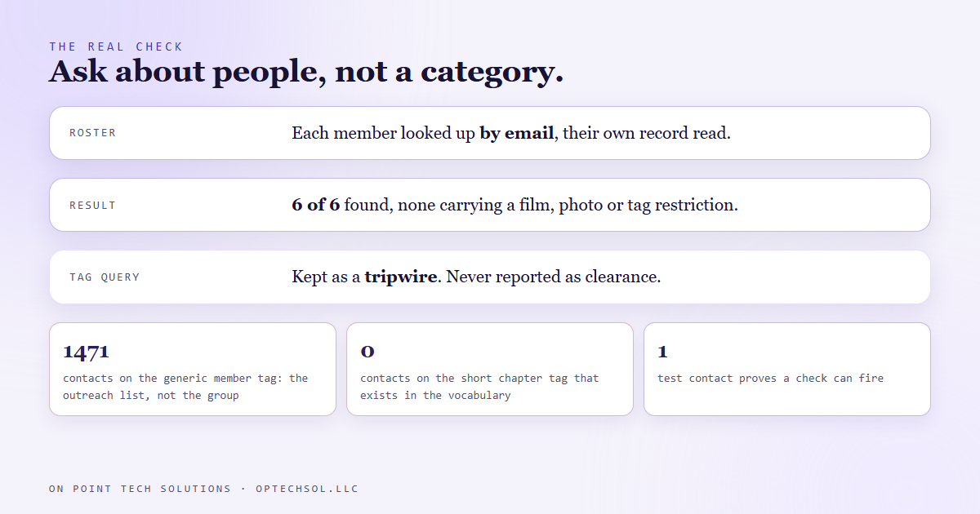Select the bold "by email" text

click(517, 133)
